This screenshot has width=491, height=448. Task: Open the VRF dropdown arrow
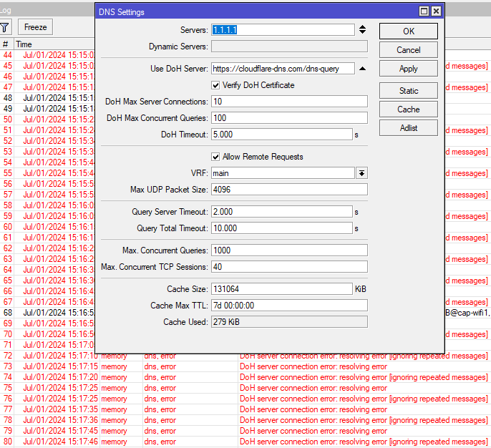(x=361, y=173)
